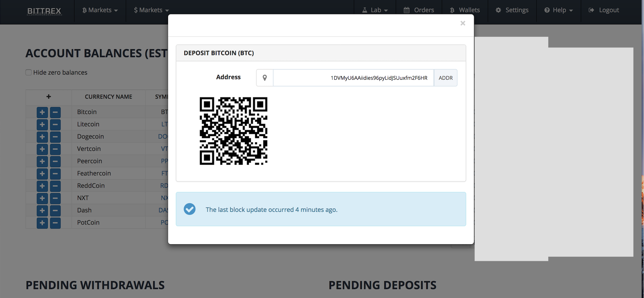Viewport: 644px width, 298px height.
Task: Expand the Help menu
Action: point(559,10)
